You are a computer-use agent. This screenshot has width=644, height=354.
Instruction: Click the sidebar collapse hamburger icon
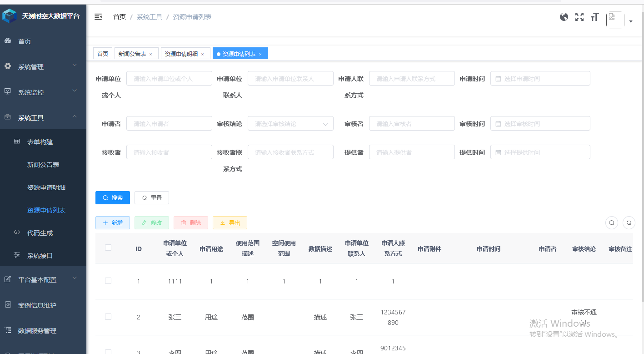[x=98, y=16]
